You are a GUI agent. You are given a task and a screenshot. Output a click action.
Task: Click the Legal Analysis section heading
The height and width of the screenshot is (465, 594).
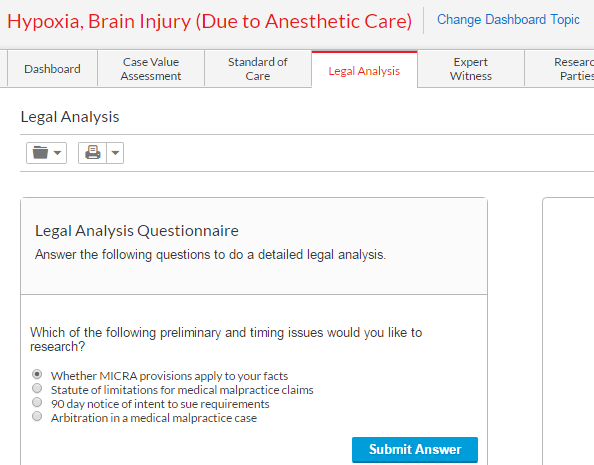point(70,117)
